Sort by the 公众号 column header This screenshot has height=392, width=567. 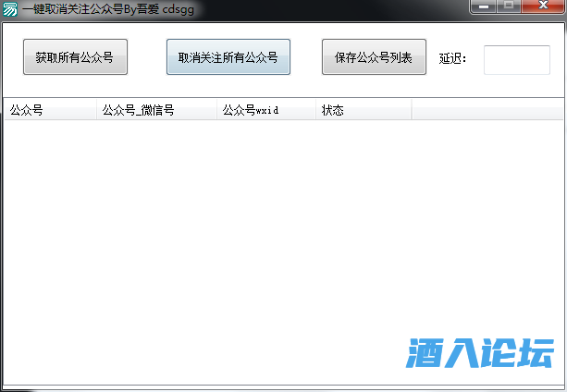50,110
